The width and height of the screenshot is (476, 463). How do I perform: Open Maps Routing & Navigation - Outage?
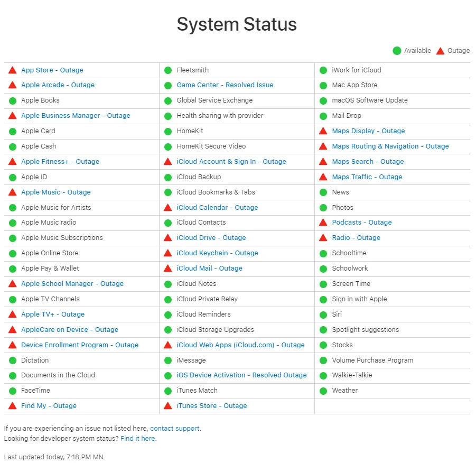point(390,146)
